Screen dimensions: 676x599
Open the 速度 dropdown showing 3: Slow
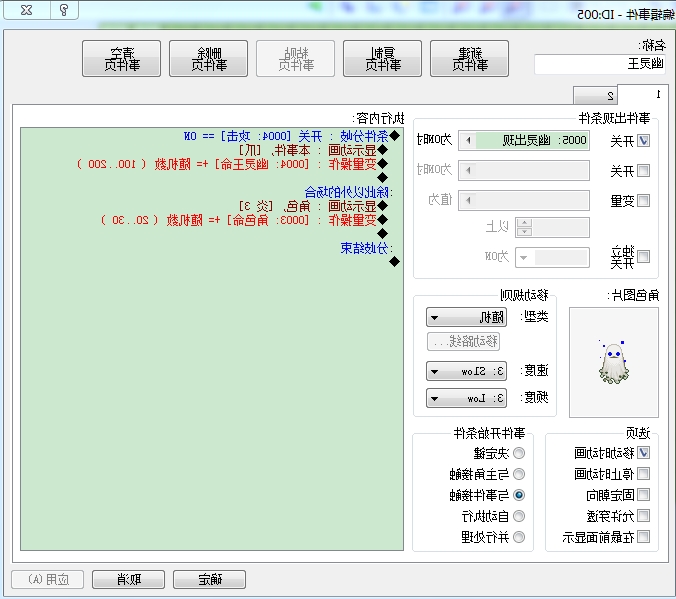tap(466, 371)
